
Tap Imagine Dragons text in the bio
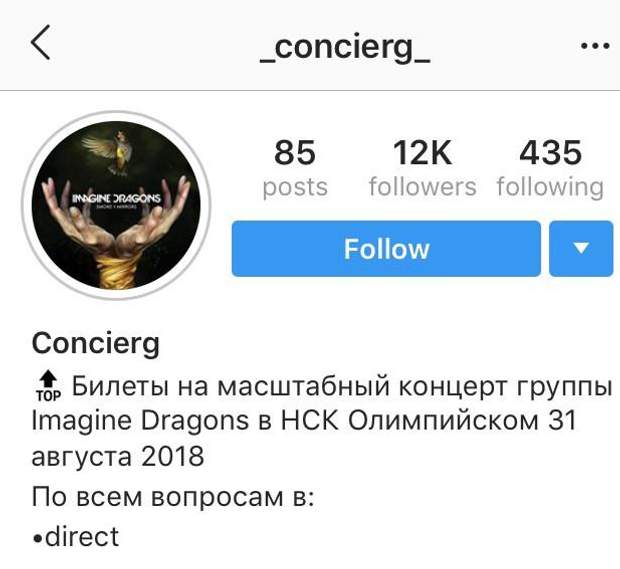[x=140, y=421]
